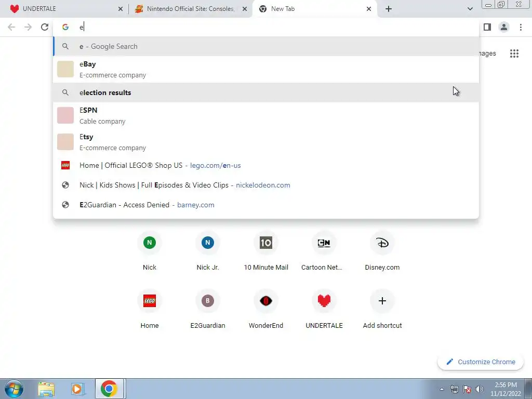
Task: Open the Nick shortcut
Action: coord(150,251)
